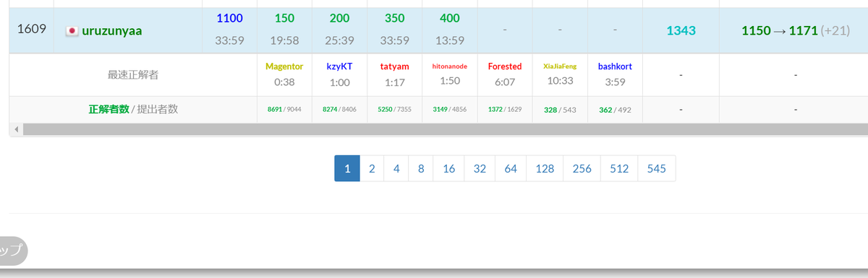Click the solver count 1372 / 1629
This screenshot has width=868, height=278.
click(505, 110)
